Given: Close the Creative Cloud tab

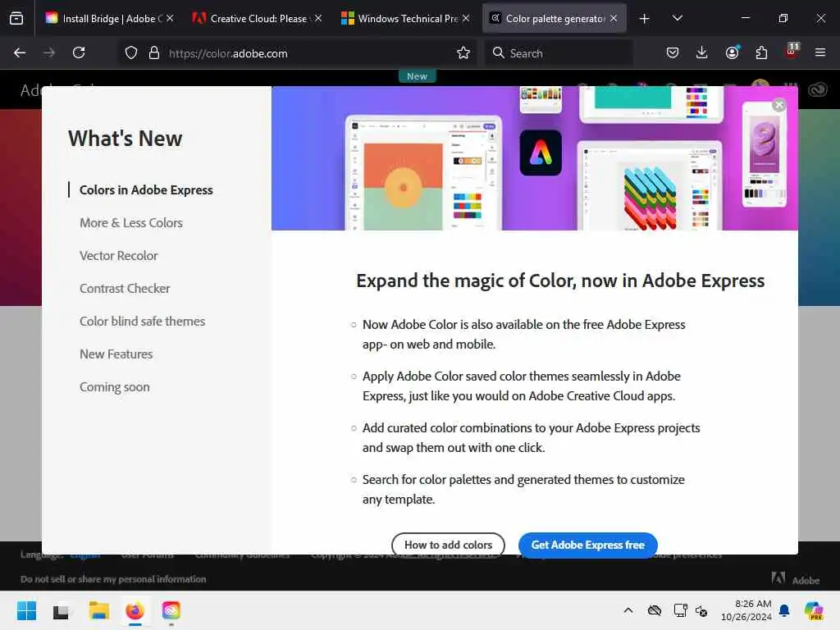Looking at the screenshot, I should [x=318, y=18].
